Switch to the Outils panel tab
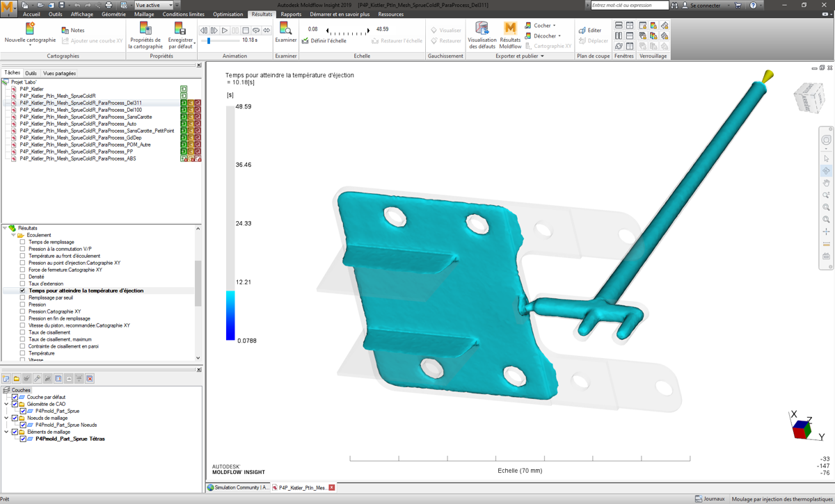The height and width of the screenshot is (504, 835). tap(31, 73)
